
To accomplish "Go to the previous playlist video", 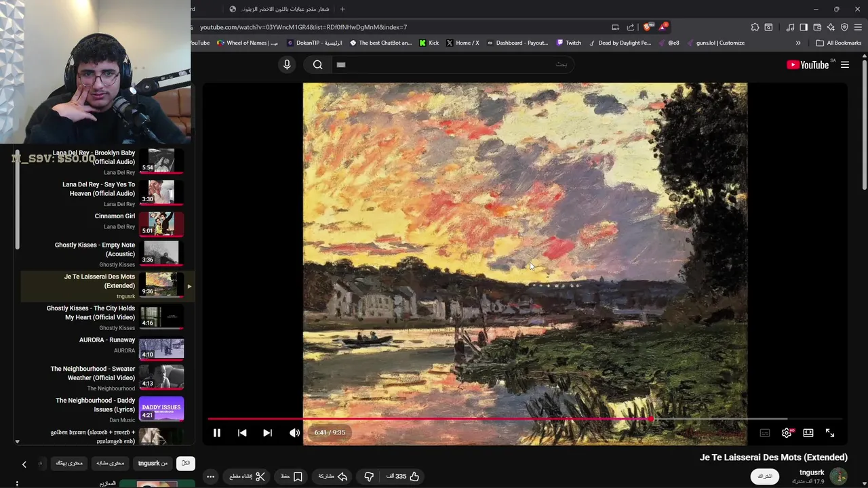I will click(242, 432).
